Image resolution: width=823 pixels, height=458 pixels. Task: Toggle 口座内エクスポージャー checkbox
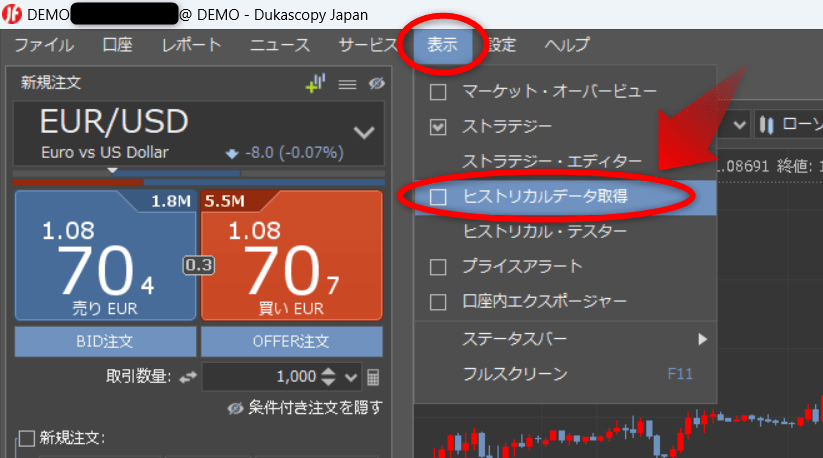coord(438,302)
